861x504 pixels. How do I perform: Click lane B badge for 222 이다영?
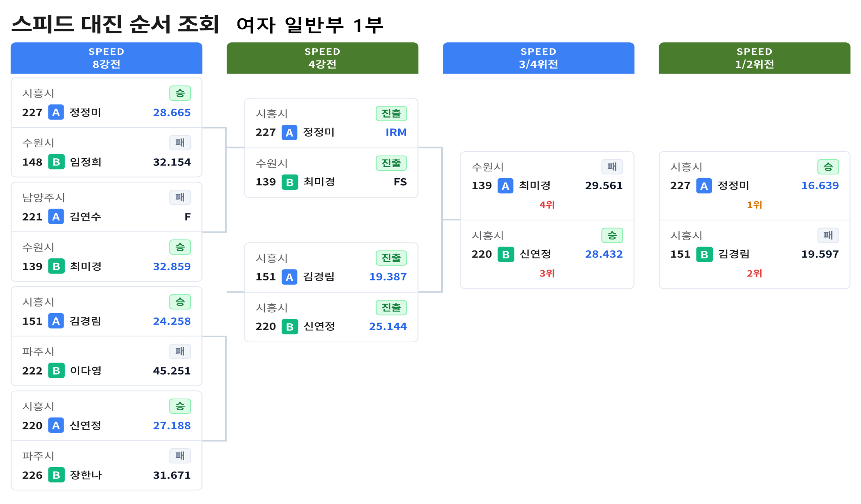point(56,371)
